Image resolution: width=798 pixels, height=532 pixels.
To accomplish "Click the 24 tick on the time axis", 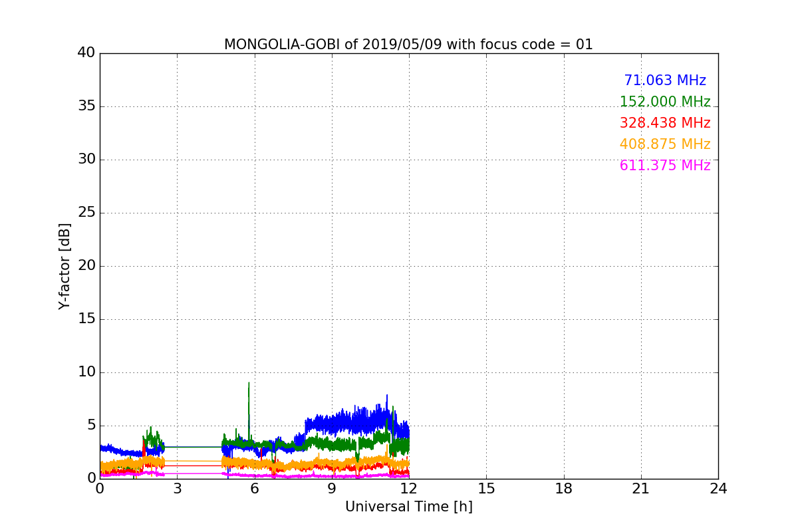I will (x=718, y=489).
